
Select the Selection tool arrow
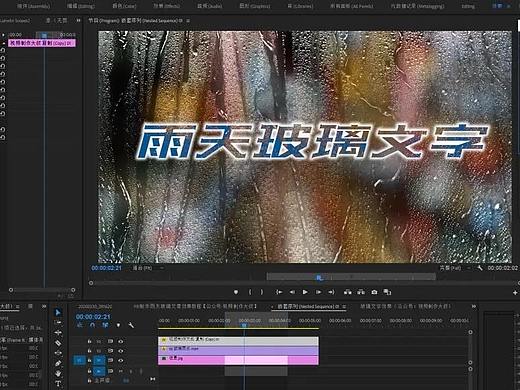click(x=58, y=312)
